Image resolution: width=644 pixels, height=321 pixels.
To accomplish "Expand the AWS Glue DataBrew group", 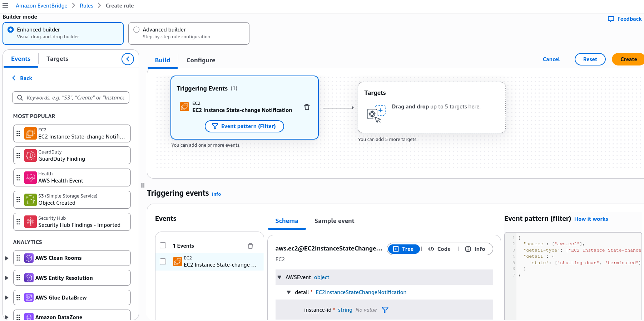I will click(x=6, y=298).
